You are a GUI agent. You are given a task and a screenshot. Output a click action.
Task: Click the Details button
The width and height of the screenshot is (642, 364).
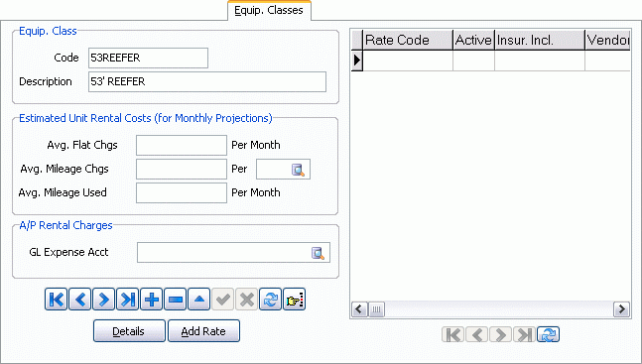point(129,331)
